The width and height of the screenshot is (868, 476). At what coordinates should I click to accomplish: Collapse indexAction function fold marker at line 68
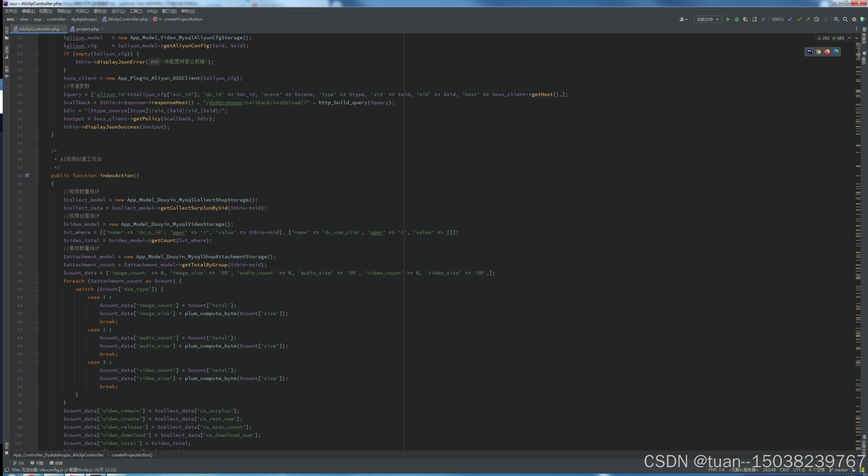[37, 176]
